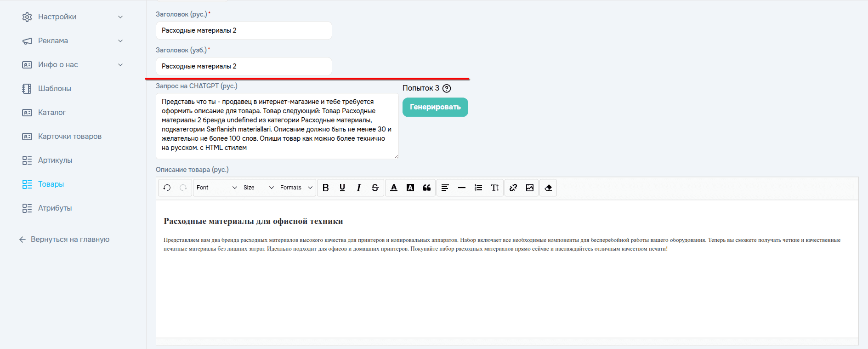Go to Атрибуты in sidebar
The height and width of the screenshot is (349, 868).
55,208
